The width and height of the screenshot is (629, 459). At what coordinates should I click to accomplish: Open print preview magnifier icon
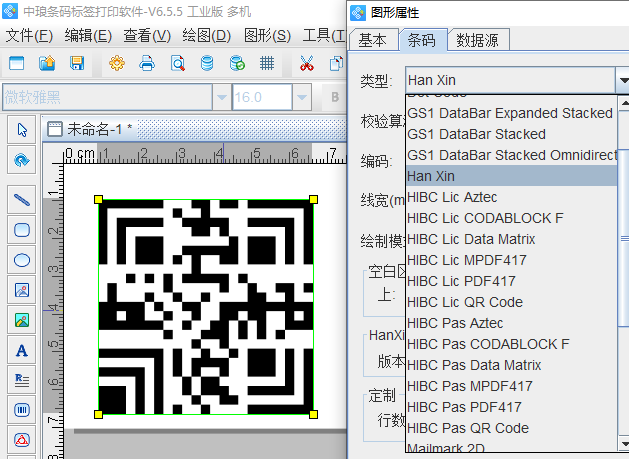pyautogui.click(x=177, y=63)
